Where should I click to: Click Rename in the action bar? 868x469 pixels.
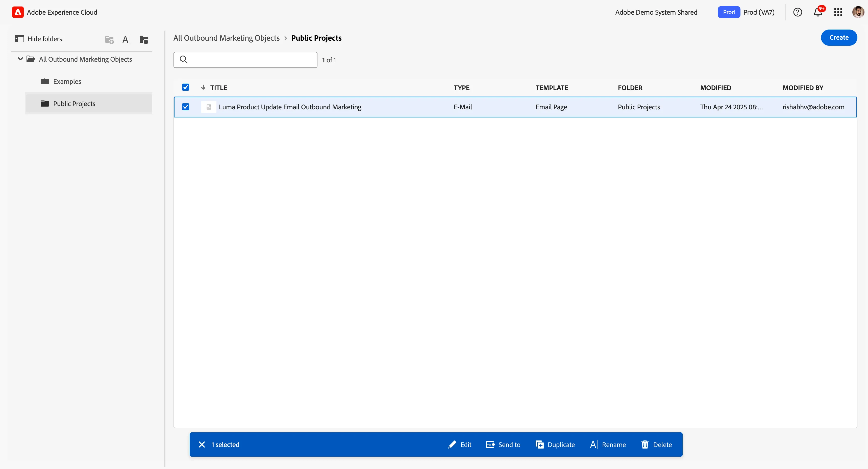[608, 445]
